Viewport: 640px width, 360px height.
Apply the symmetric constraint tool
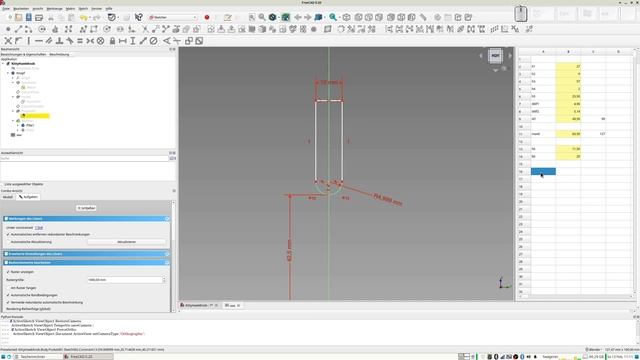click(90, 41)
